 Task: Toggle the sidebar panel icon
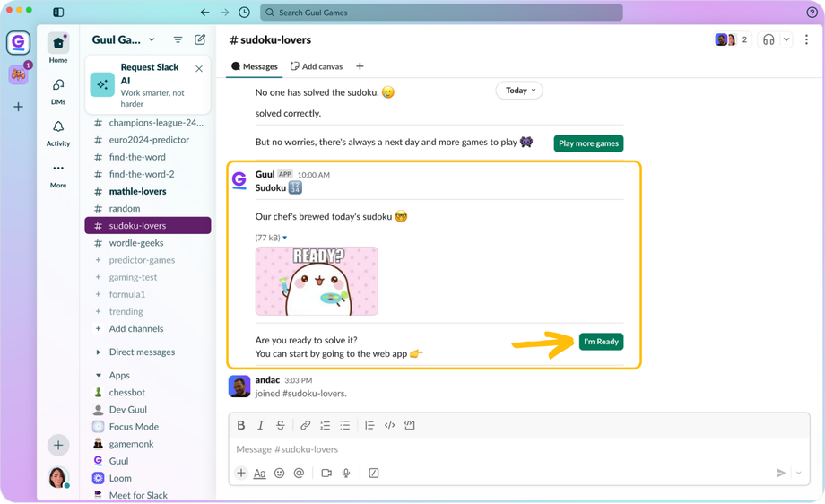click(58, 12)
